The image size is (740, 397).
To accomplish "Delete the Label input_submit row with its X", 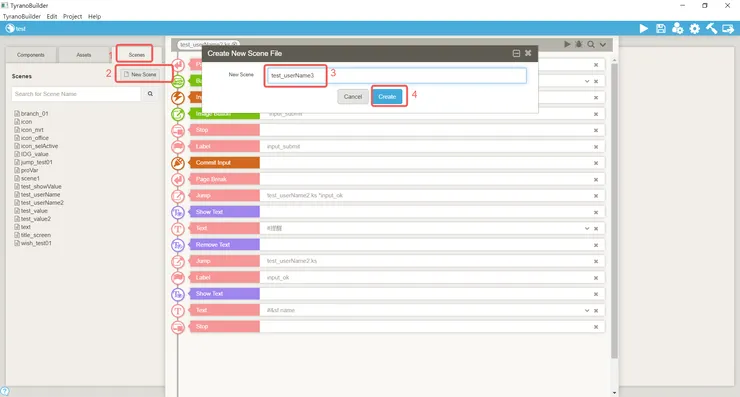I will point(596,147).
